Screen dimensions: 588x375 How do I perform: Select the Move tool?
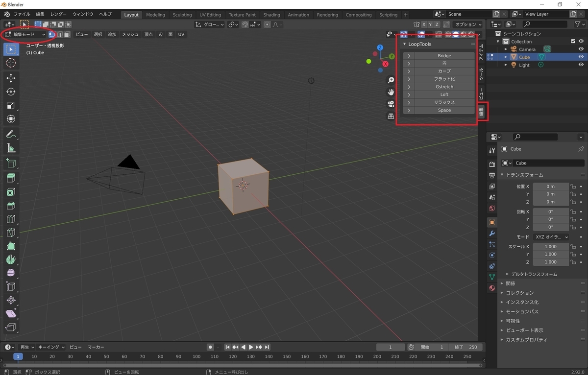(11, 78)
